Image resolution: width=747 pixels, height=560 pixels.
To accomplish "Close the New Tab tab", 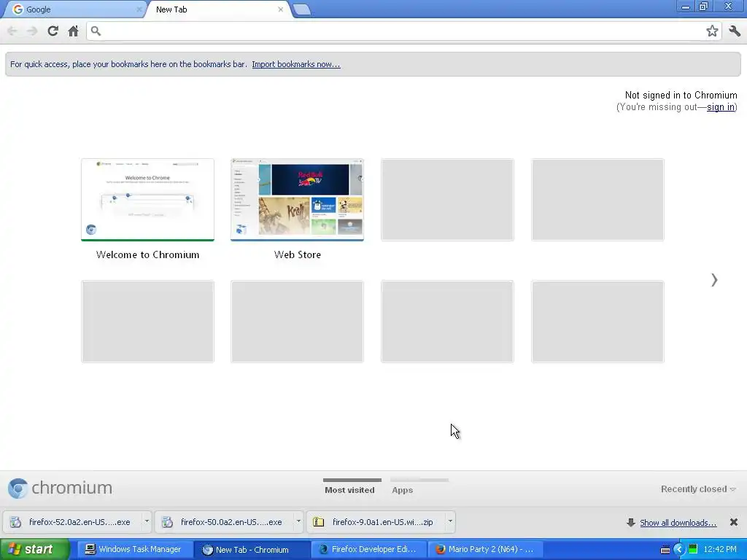I will pos(281,9).
